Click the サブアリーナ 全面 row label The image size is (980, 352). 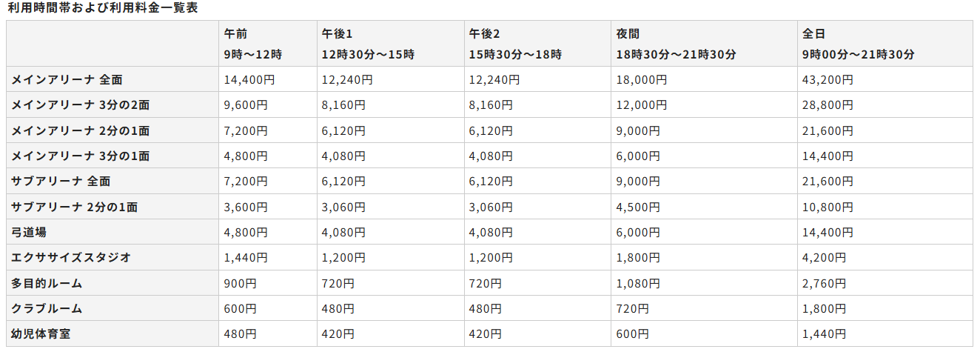click(x=61, y=182)
